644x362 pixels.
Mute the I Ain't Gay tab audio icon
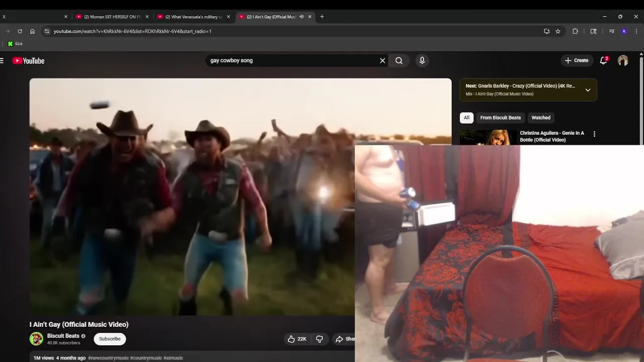tap(301, 17)
